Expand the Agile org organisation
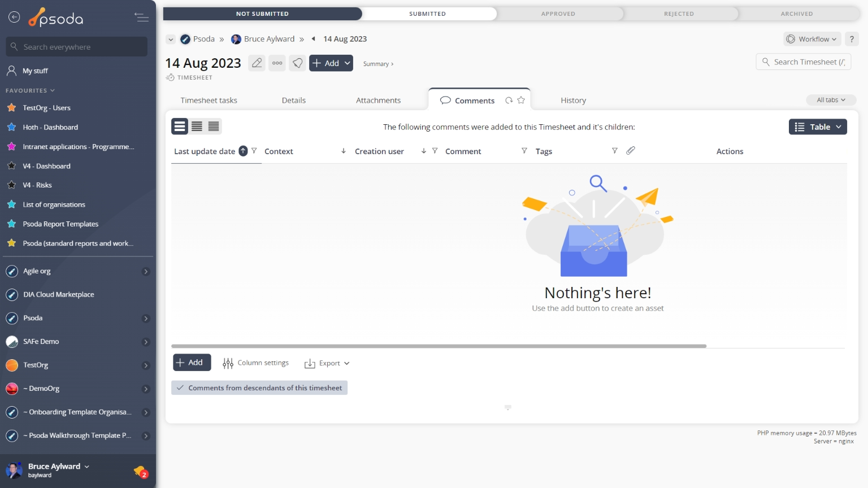 pyautogui.click(x=146, y=272)
